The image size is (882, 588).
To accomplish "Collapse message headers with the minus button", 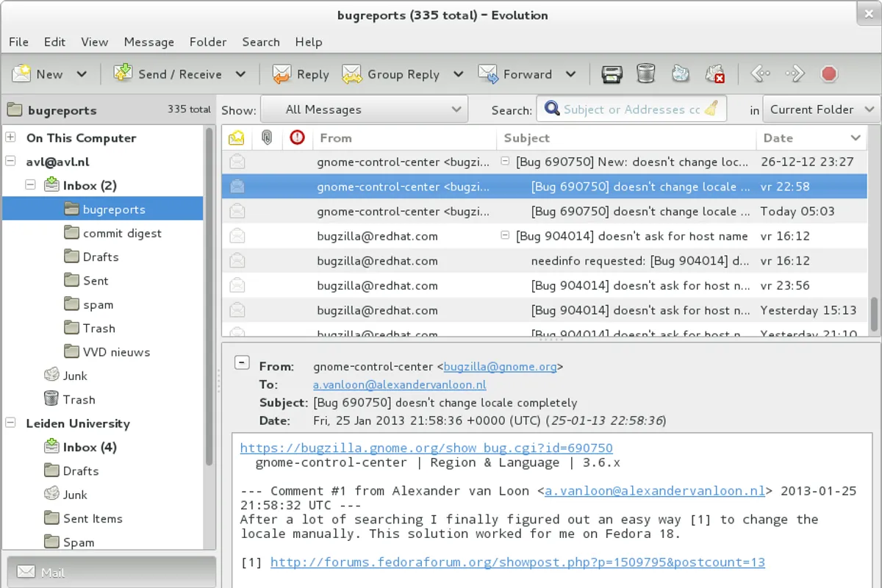I will [243, 363].
